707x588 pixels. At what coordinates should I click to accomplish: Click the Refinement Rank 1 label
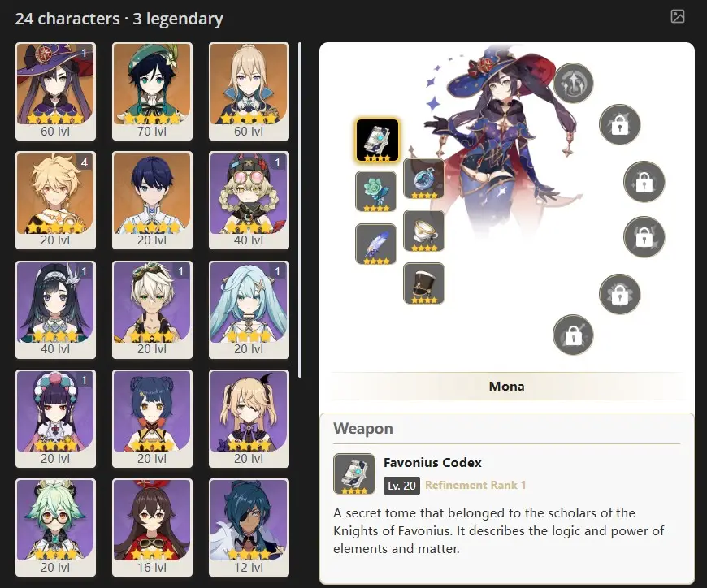pos(475,486)
